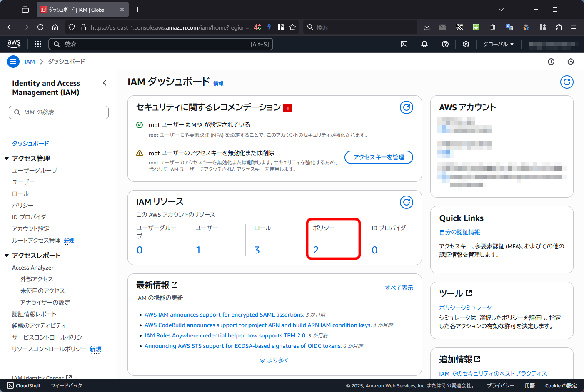Go back in the browser
The height and width of the screenshot is (392, 584).
(x=10, y=27)
